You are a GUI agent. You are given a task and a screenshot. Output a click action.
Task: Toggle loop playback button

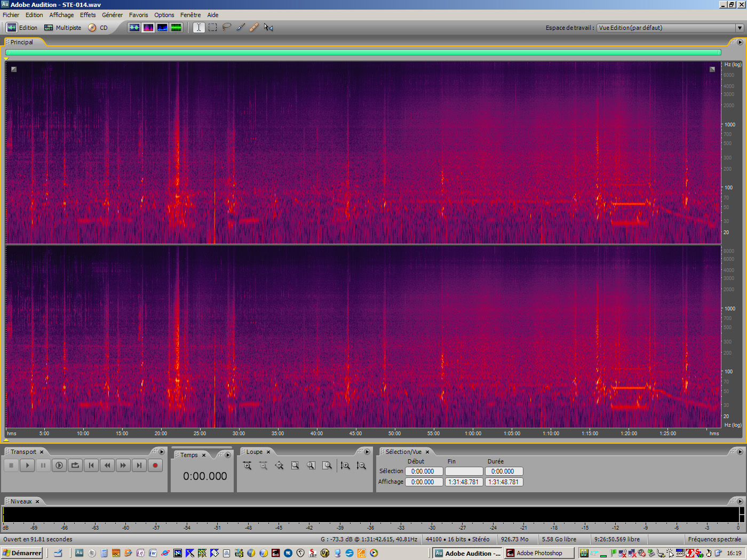pos(75,466)
